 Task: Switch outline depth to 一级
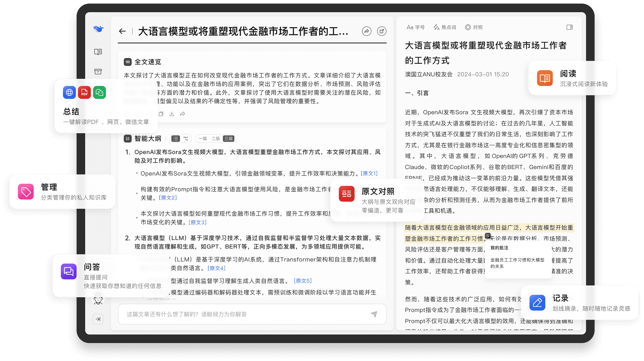[x=203, y=138]
